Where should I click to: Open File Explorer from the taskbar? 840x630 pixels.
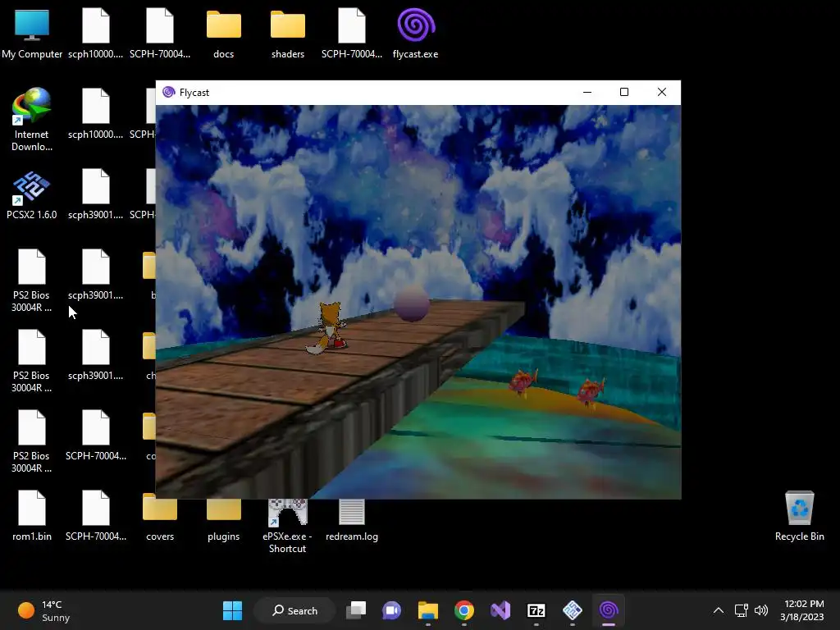pos(428,610)
